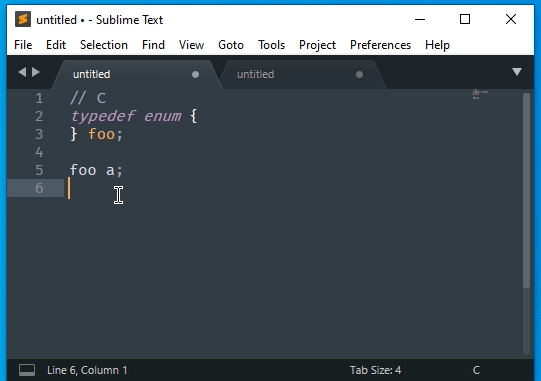541x381 pixels.
Task: Open the tab list dropdown triangle
Action: (x=517, y=72)
